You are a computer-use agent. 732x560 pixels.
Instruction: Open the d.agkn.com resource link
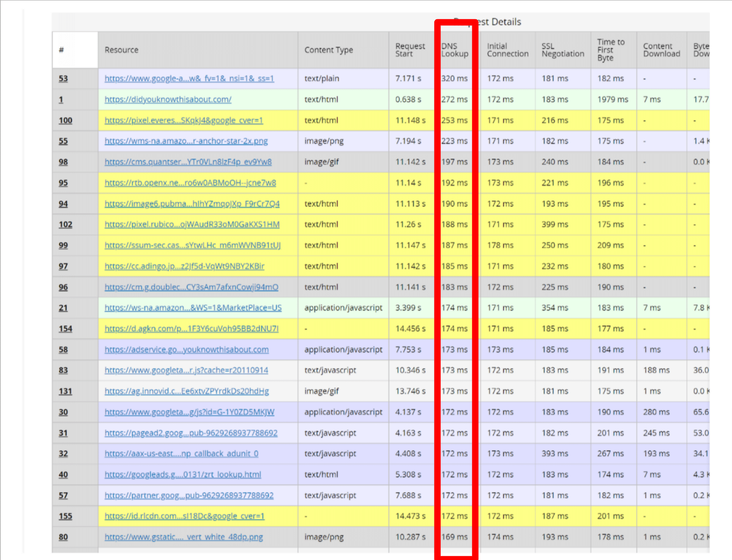pos(191,328)
